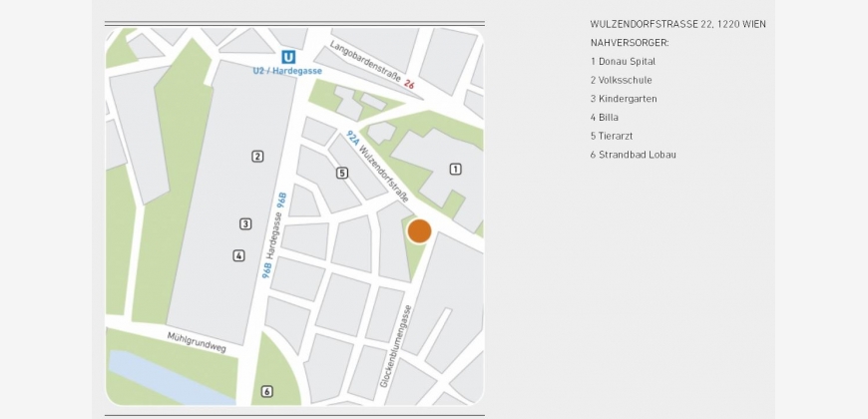Select map marker number 5
The width and height of the screenshot is (868, 419).
[x=342, y=173]
